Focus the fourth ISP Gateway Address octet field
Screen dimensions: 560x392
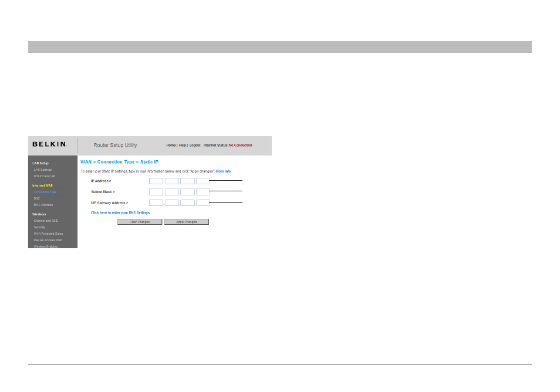point(203,203)
